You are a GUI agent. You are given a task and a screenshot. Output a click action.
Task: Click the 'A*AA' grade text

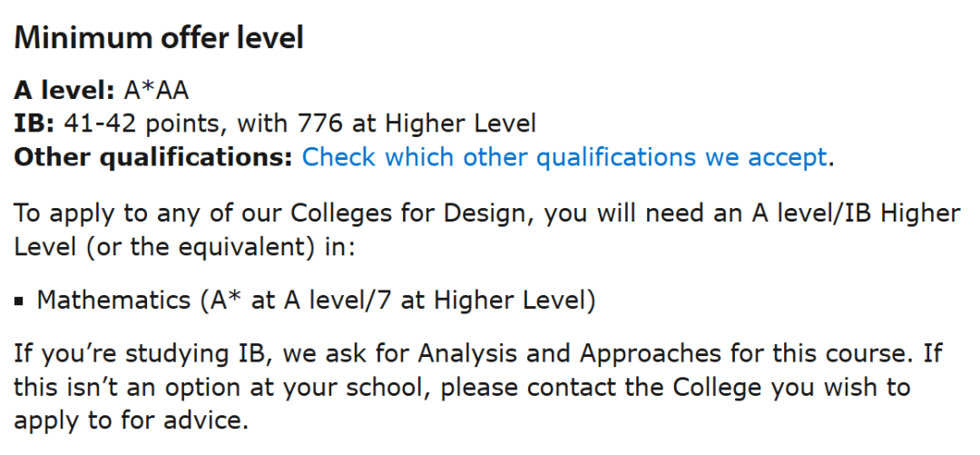[155, 91]
